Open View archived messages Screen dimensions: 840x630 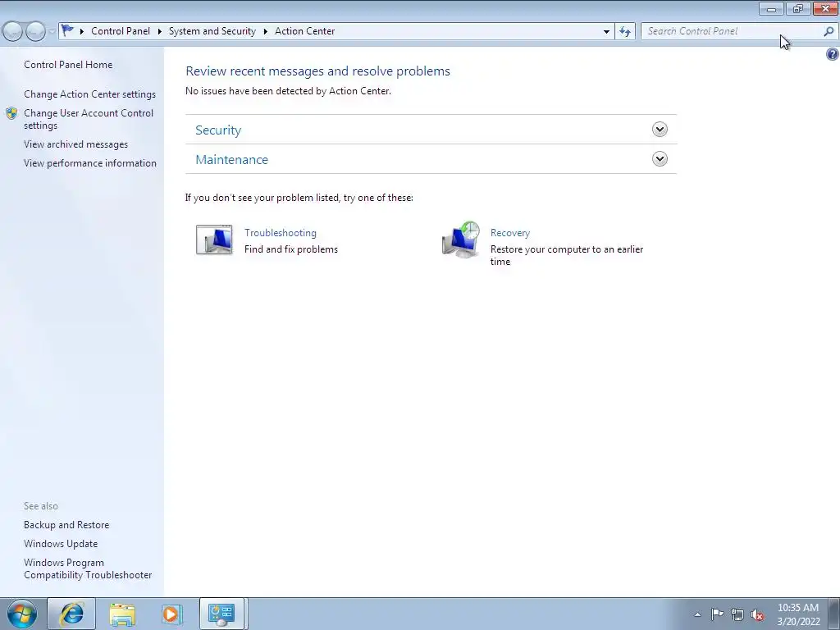(75, 144)
